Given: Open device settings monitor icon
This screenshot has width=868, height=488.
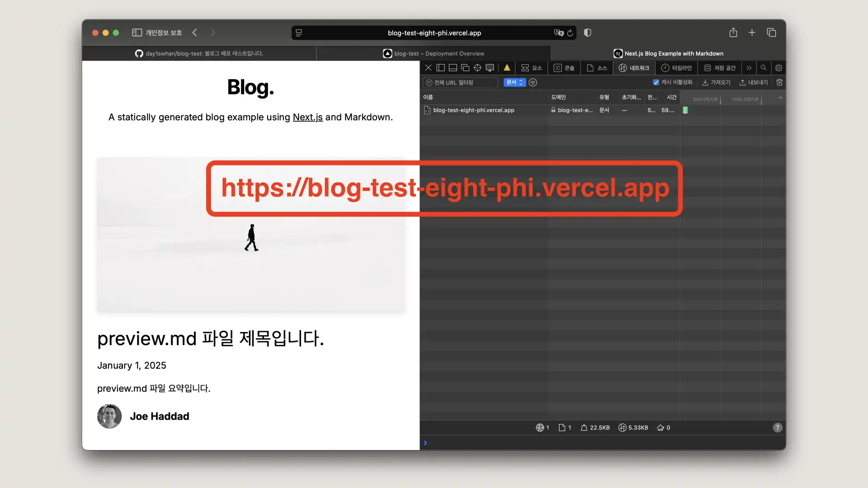Looking at the screenshot, I should point(490,68).
